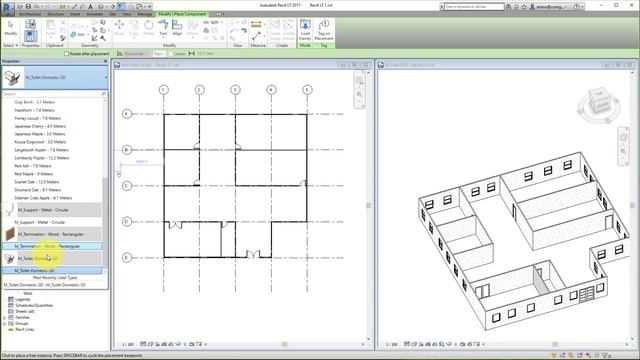Select Honey Locust - 7.6 Meters type

38,118
